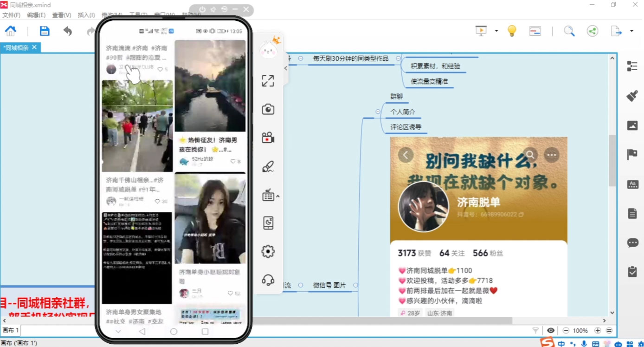Start screen recording via the video camera icon
The image size is (644, 347).
(268, 137)
